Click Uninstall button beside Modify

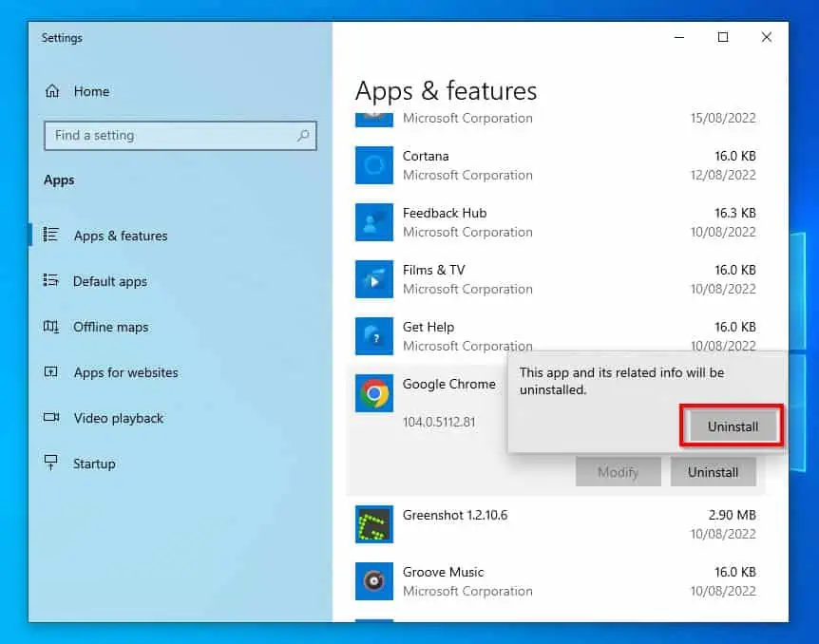click(x=713, y=472)
